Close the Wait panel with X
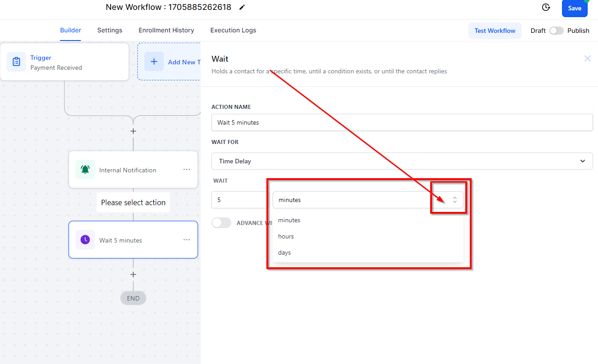Screen dimensions: 598x364 point(587,58)
